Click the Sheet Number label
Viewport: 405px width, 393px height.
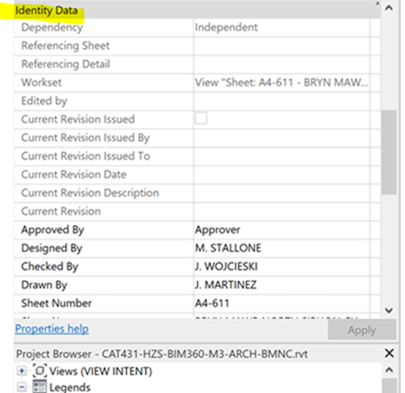pos(56,303)
